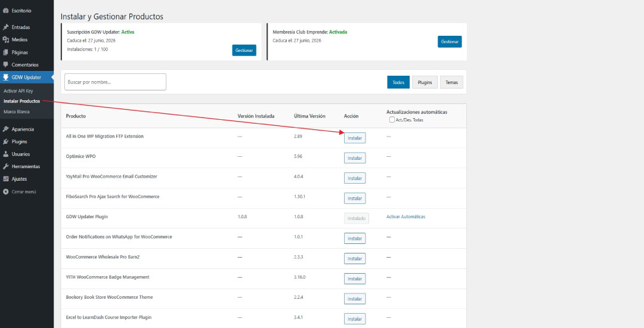Click the Optimice WPO product name
644x328 pixels.
point(81,156)
